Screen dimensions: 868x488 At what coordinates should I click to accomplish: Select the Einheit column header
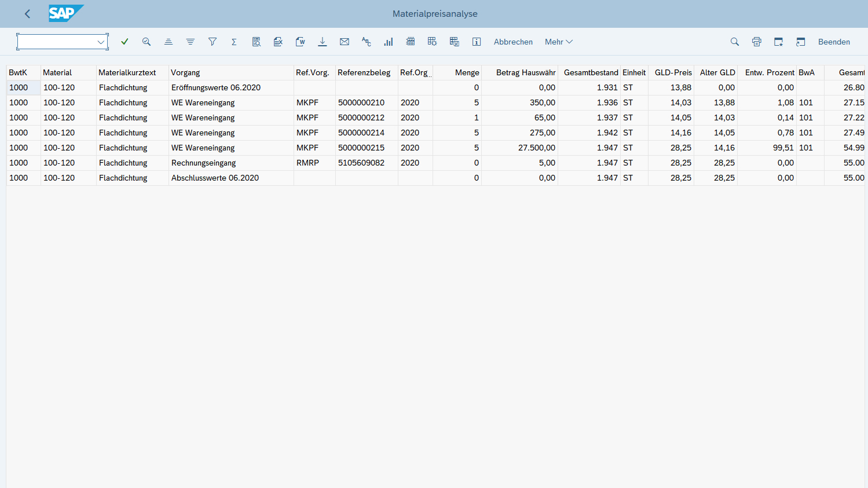click(634, 72)
